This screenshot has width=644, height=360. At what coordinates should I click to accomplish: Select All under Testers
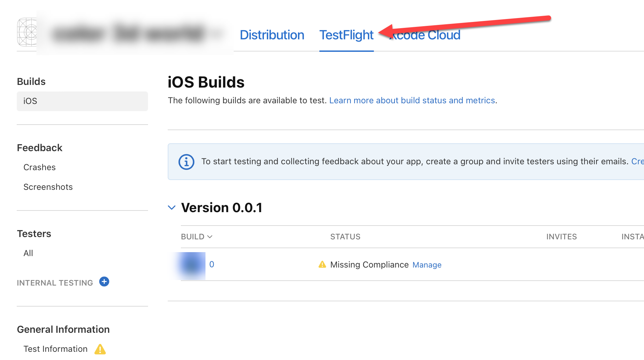pos(28,253)
